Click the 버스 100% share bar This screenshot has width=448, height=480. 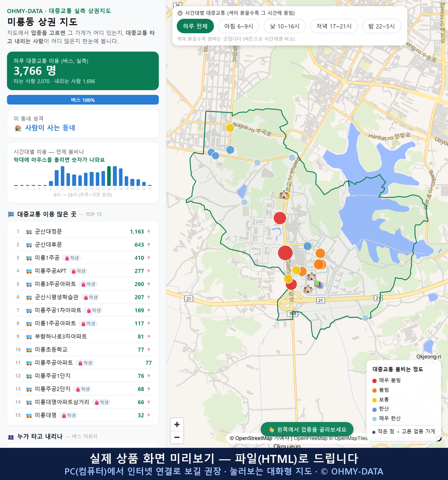pyautogui.click(x=83, y=100)
